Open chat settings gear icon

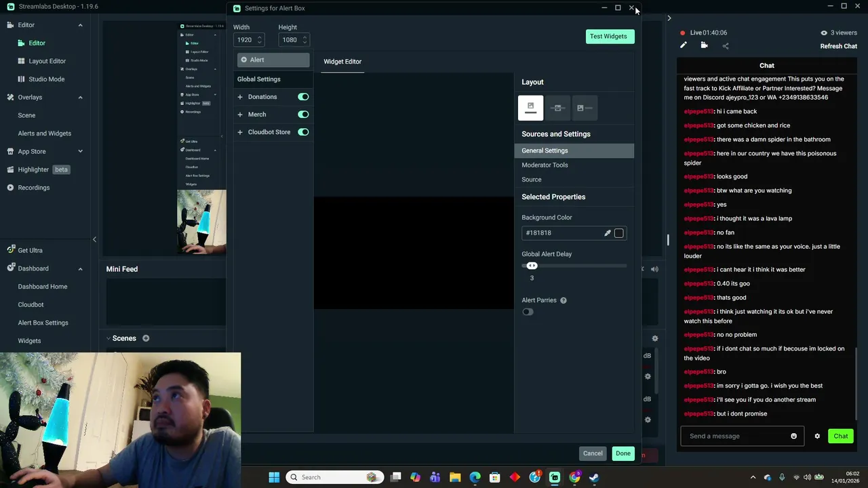pyautogui.click(x=817, y=436)
